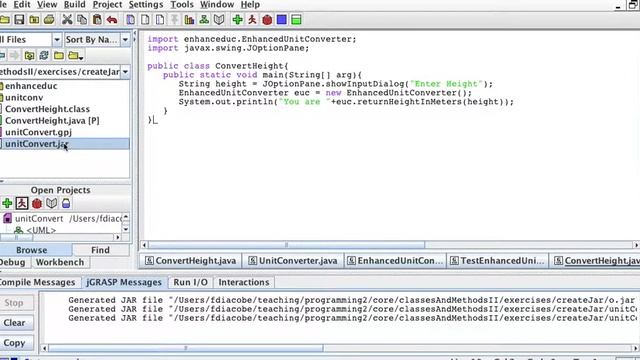Create JAR using the jar icon under Open Projects
The height and width of the screenshot is (360, 640).
pyautogui.click(x=66, y=203)
